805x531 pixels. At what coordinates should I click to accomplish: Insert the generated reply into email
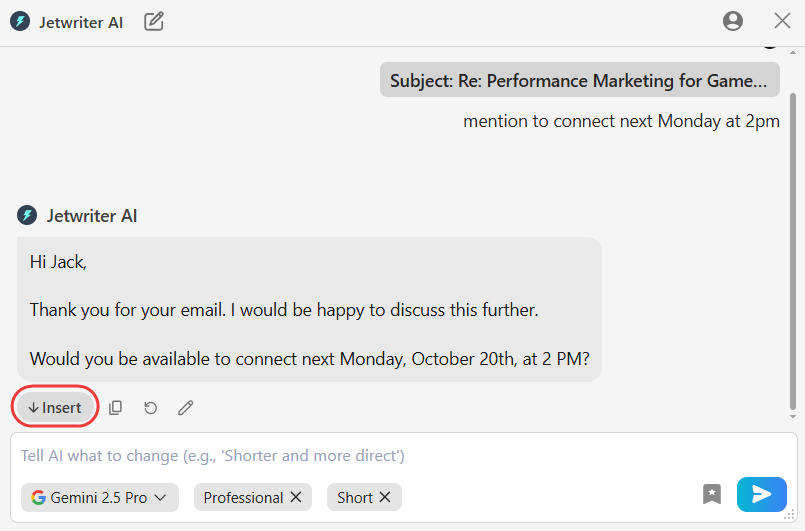click(56, 408)
